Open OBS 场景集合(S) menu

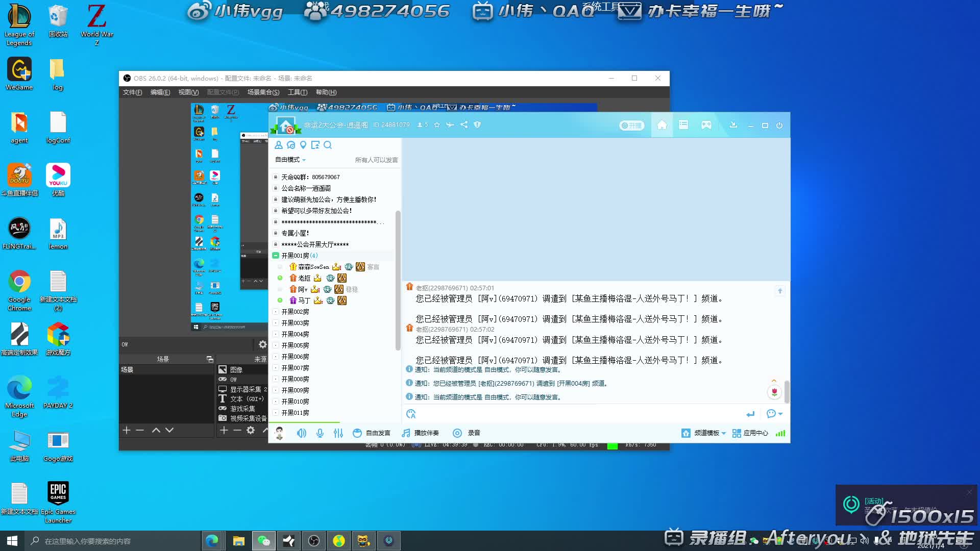coord(263,92)
